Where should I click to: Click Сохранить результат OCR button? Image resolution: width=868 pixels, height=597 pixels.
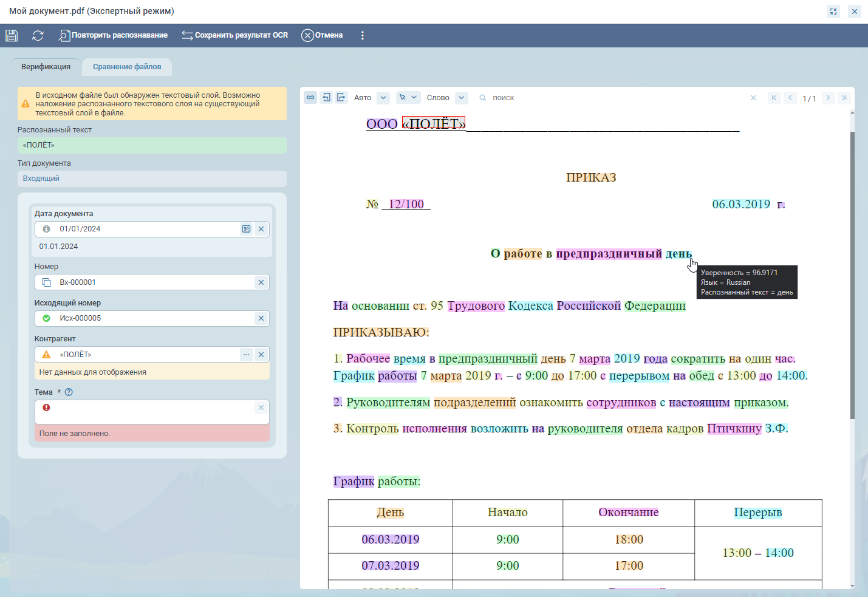click(235, 35)
